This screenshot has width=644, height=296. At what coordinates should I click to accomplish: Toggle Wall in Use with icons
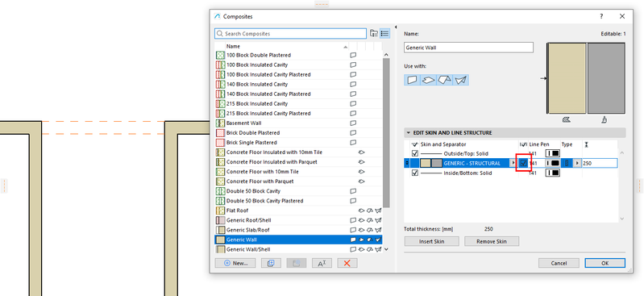pyautogui.click(x=412, y=80)
